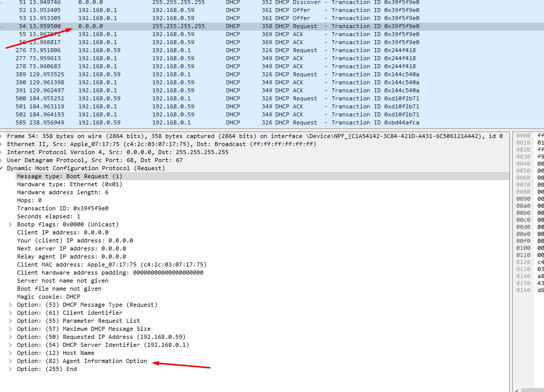
Task: Expand Internet Protocol Version 4 layer
Action: coord(2,152)
